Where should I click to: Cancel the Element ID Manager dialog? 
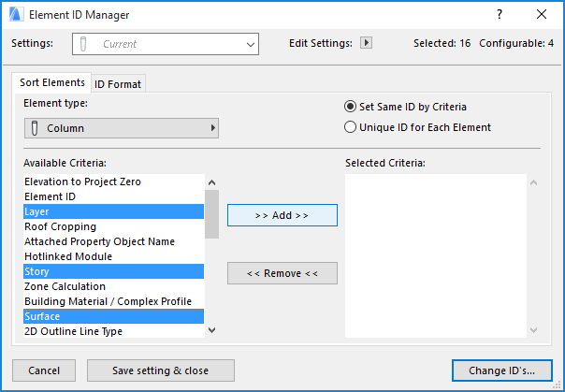point(44,370)
